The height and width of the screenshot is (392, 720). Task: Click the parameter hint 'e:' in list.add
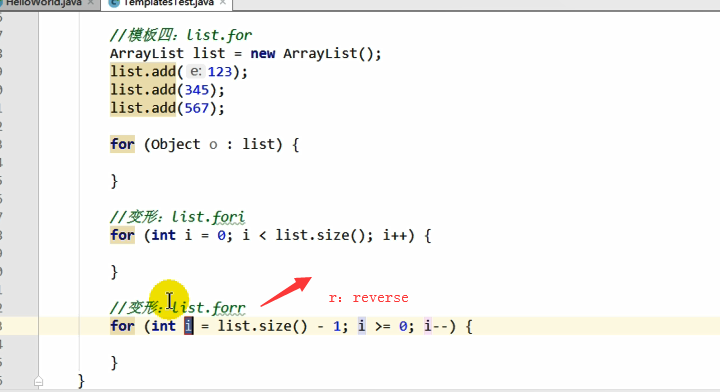pyautogui.click(x=196, y=72)
